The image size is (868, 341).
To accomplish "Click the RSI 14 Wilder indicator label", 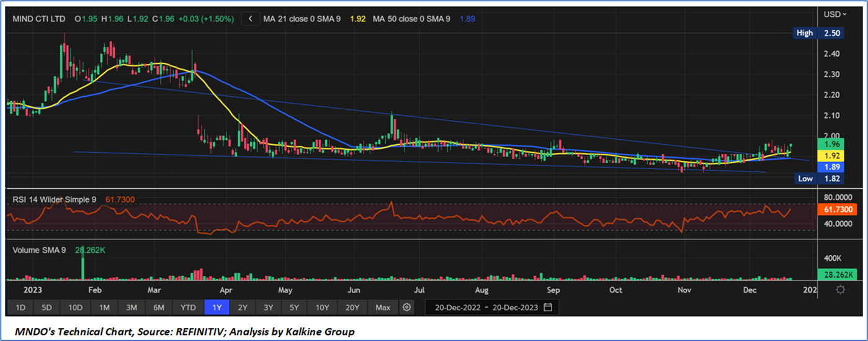I will (x=55, y=199).
